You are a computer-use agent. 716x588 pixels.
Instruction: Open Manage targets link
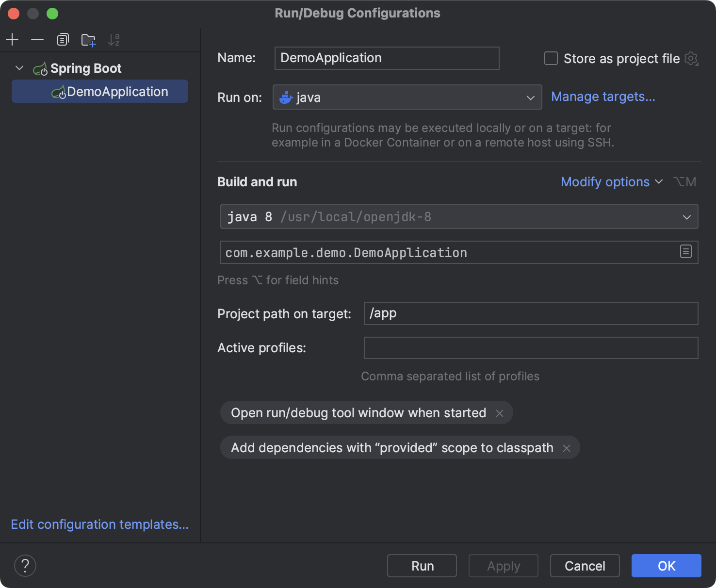(x=603, y=97)
